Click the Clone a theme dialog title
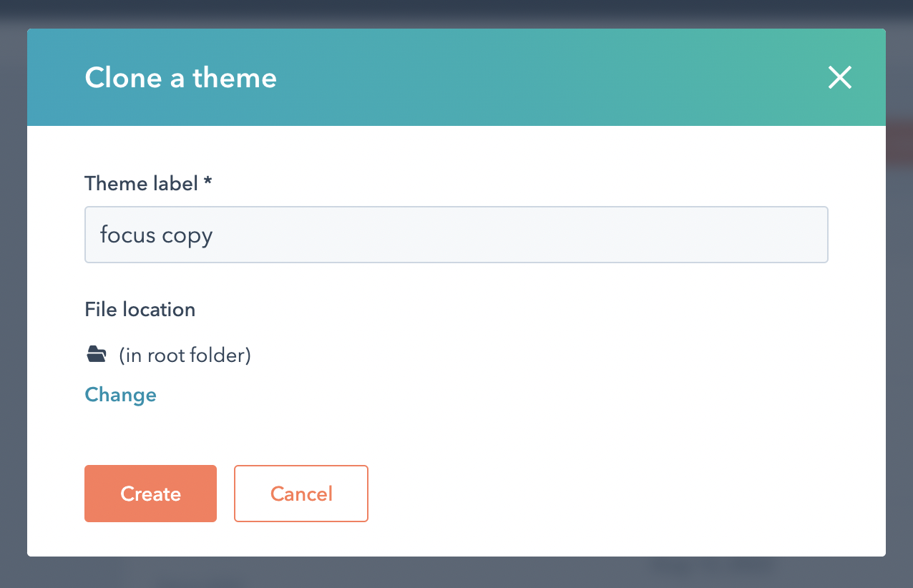This screenshot has width=913, height=588. (x=180, y=77)
